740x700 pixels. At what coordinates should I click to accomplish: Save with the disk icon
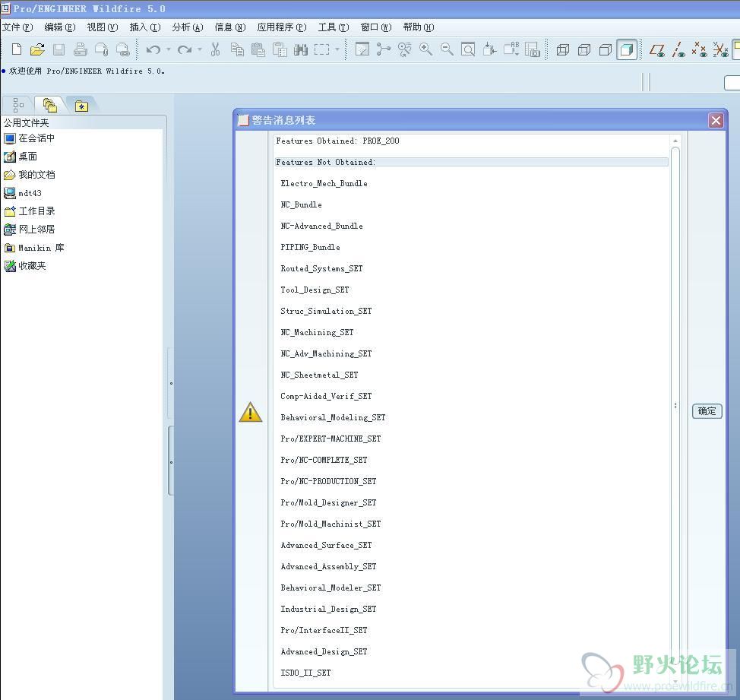[x=59, y=49]
